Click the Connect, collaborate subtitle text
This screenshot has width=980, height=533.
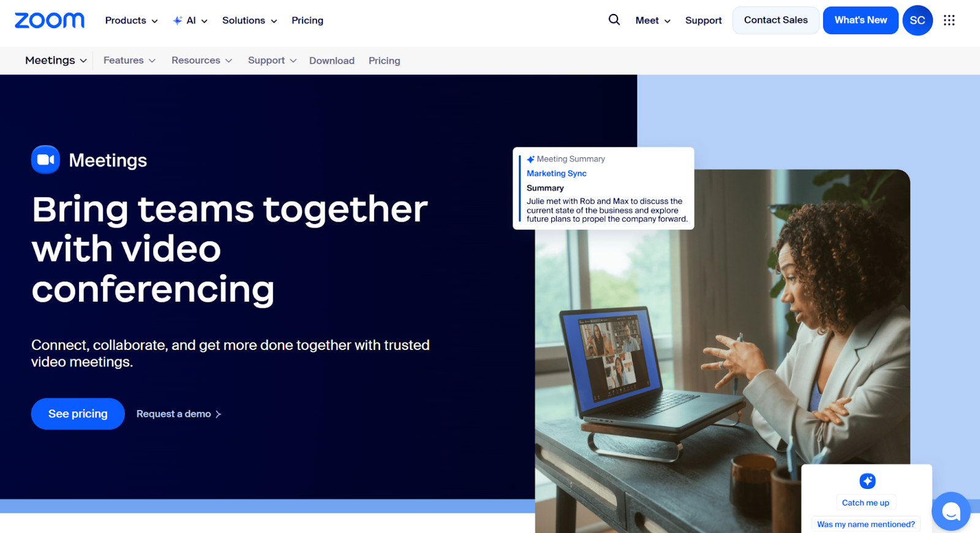click(x=230, y=353)
